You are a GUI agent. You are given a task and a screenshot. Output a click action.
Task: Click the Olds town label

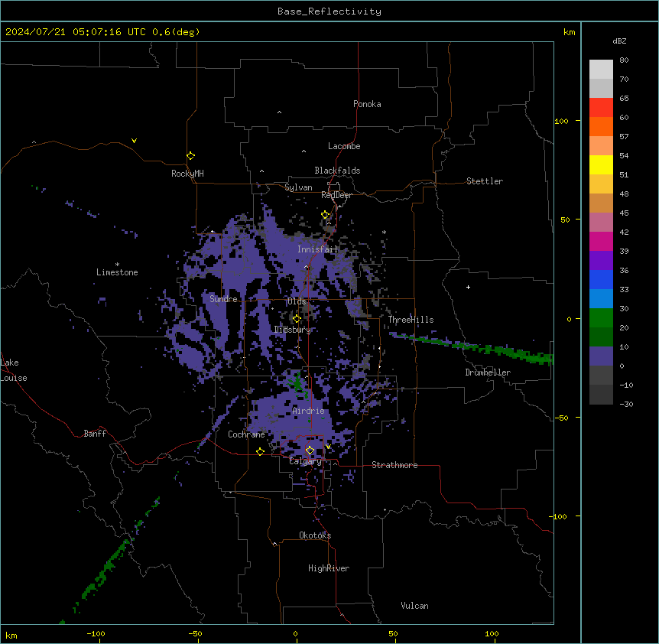coord(297,301)
